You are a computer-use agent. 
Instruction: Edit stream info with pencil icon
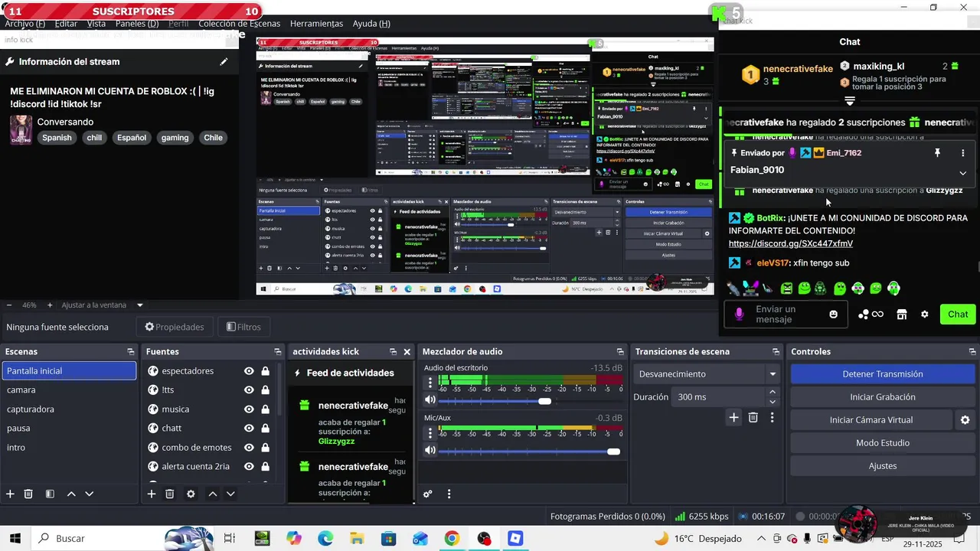click(x=224, y=61)
